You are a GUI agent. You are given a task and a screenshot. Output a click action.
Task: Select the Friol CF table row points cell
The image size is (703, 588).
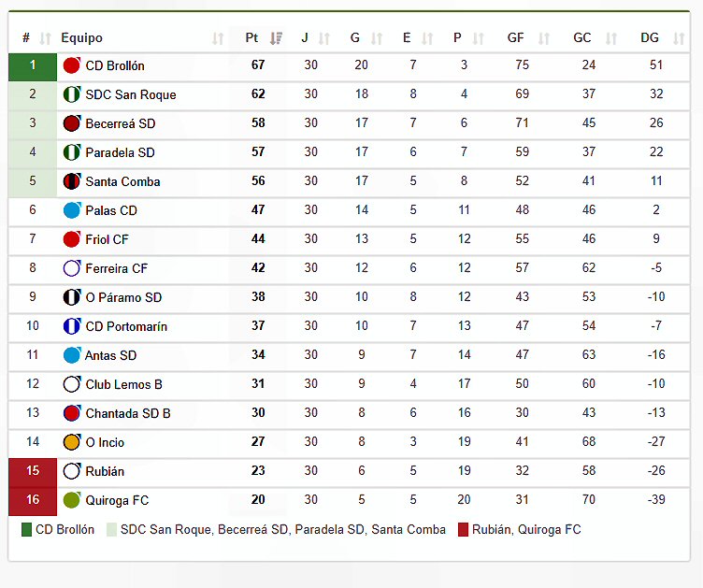pos(258,239)
